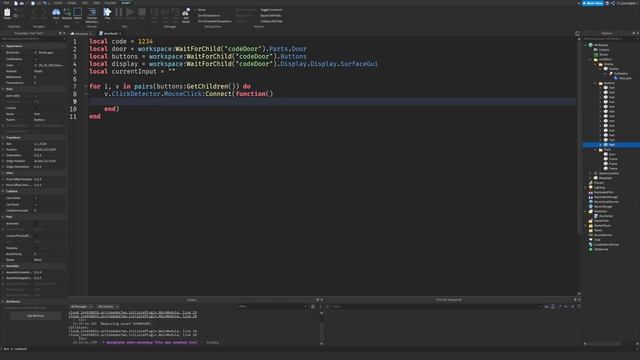Toggle the Anchored checkbox
This screenshot has width=640, height=360.
coord(36,224)
